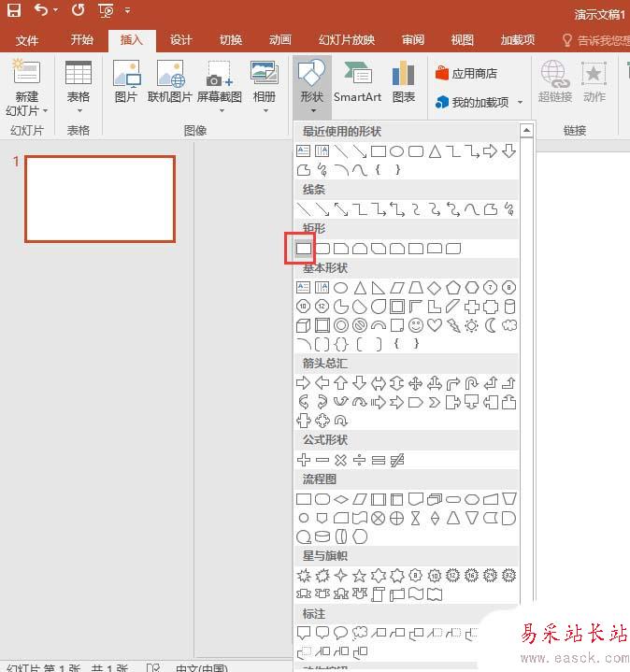Image resolution: width=630 pixels, height=672 pixels.
Task: Switch to the 幻灯片放映 tab
Action: click(346, 40)
